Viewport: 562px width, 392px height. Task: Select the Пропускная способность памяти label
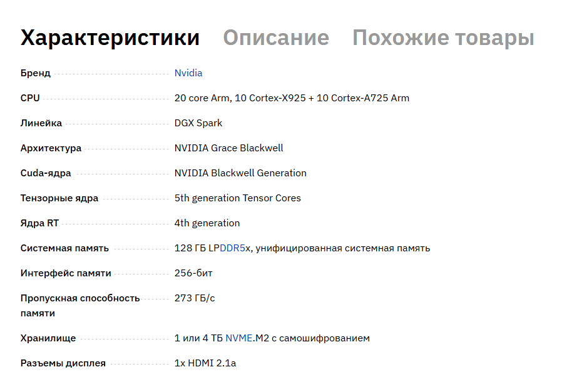coord(80,306)
